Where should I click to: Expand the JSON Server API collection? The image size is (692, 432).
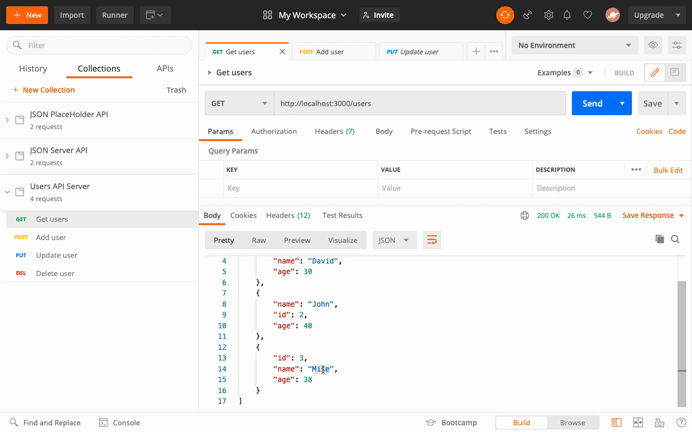[7, 156]
